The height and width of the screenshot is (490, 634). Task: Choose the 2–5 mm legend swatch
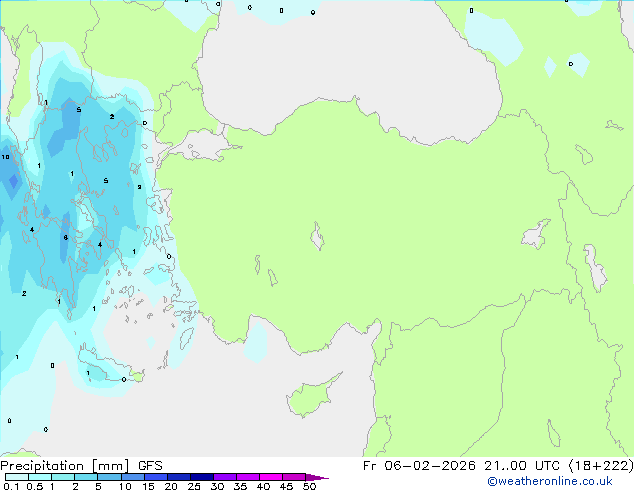pos(86,477)
